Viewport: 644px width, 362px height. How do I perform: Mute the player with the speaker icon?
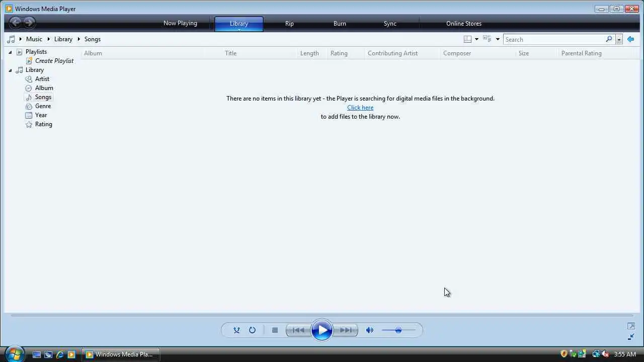[370, 330]
